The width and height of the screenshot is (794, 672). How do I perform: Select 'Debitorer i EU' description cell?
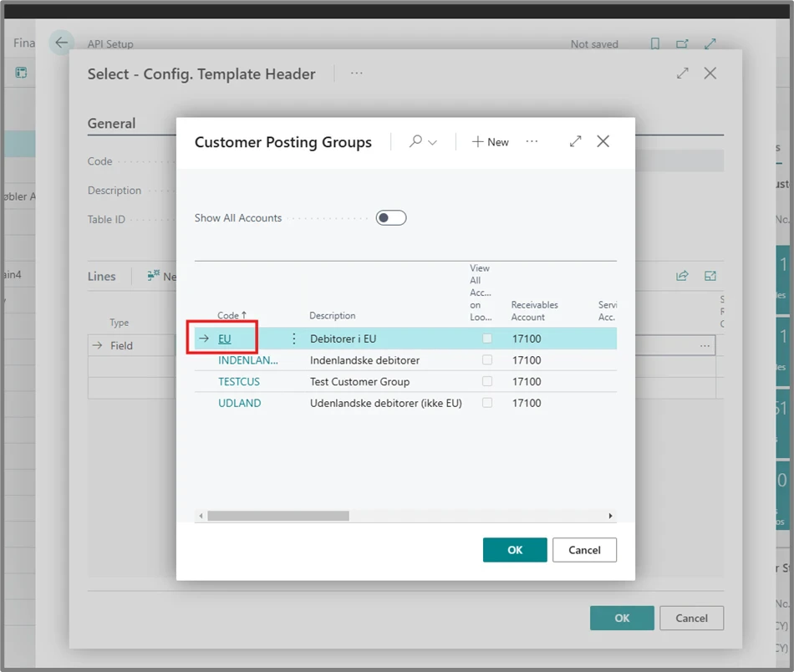click(343, 339)
